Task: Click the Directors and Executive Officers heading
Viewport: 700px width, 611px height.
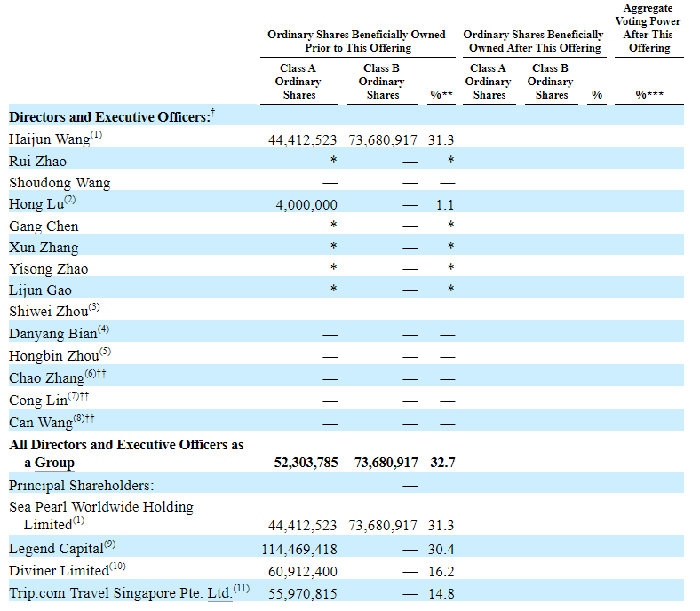Action: coord(110,117)
